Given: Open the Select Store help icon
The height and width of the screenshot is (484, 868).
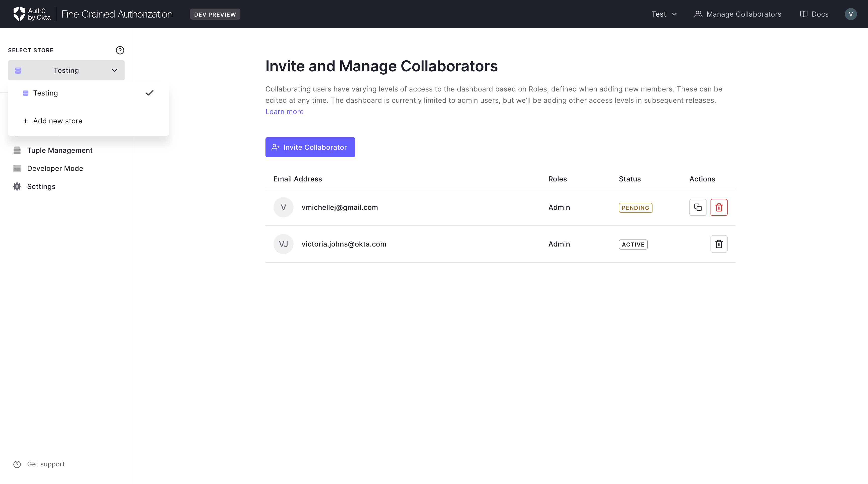Looking at the screenshot, I should point(120,50).
